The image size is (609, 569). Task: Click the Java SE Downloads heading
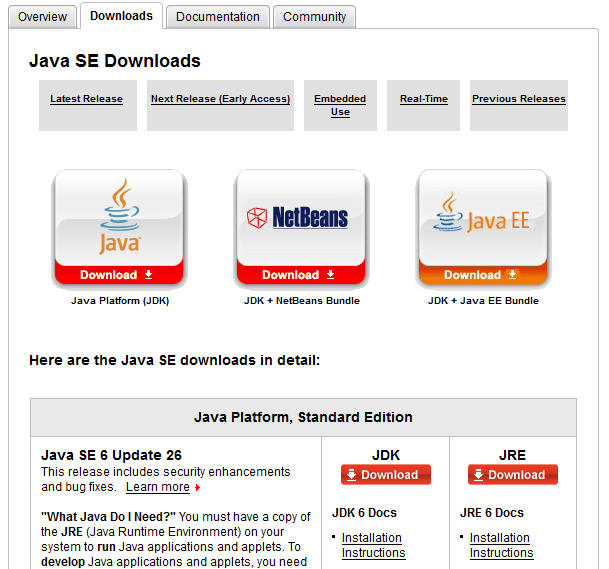(115, 61)
